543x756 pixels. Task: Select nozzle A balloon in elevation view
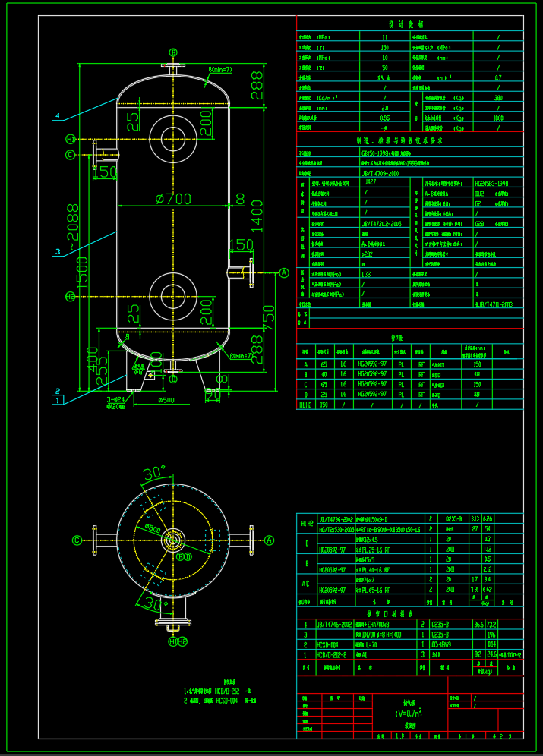point(285,272)
